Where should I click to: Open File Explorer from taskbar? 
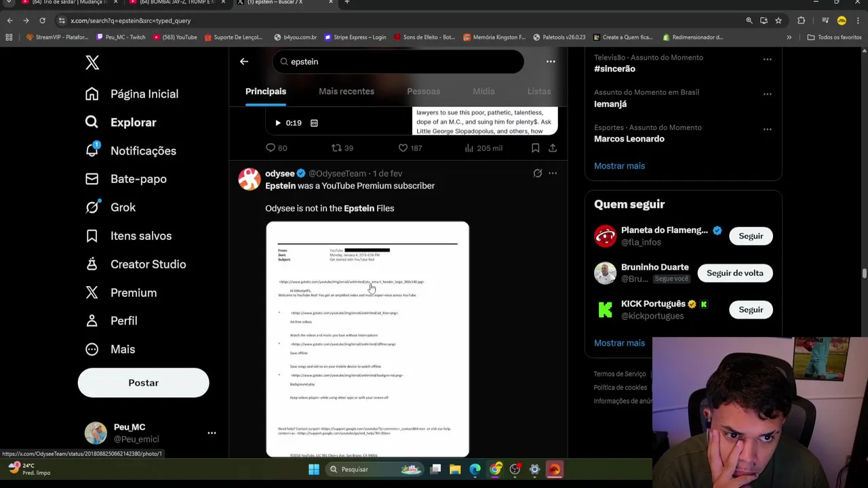click(x=455, y=469)
